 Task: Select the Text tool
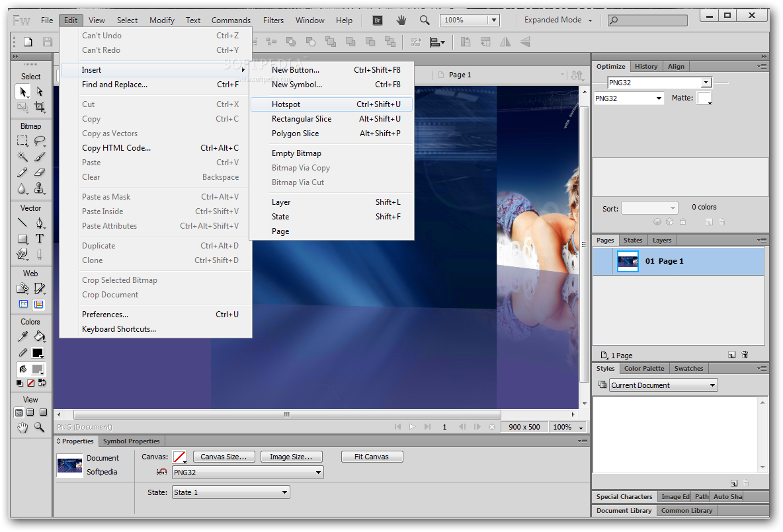coord(40,239)
